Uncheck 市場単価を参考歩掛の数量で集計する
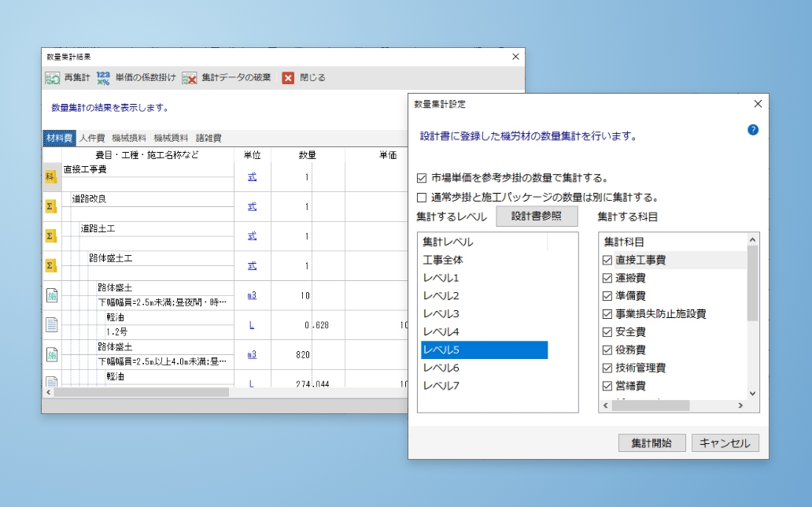Image resolution: width=812 pixels, height=507 pixels. click(423, 178)
